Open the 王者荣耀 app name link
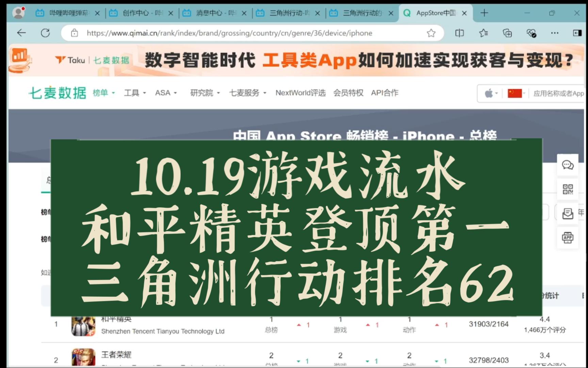The width and height of the screenshot is (588, 368). coord(116,354)
